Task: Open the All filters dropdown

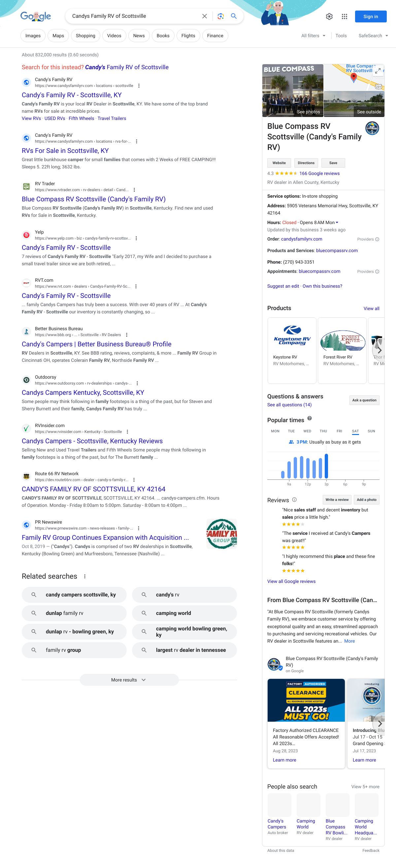Action: click(313, 36)
